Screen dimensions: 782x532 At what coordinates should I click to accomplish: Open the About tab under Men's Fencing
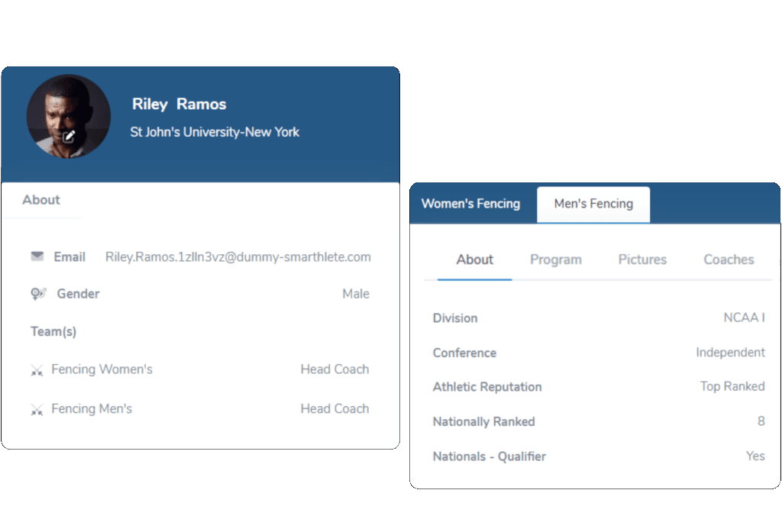click(x=474, y=260)
